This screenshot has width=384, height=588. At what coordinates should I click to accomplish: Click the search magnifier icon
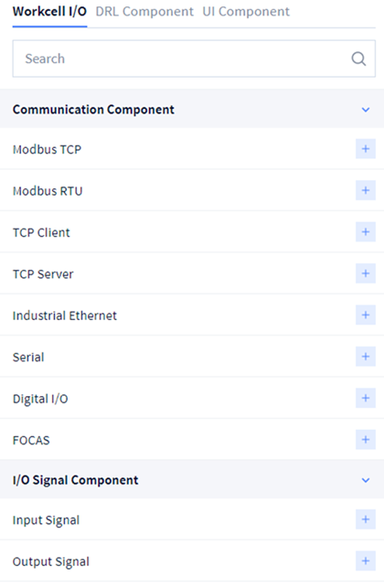tap(358, 59)
